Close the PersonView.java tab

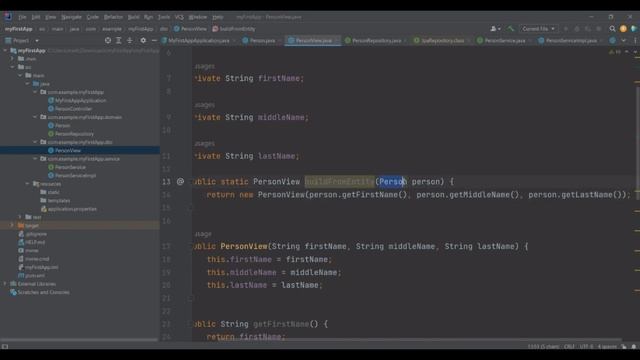pos(337,40)
